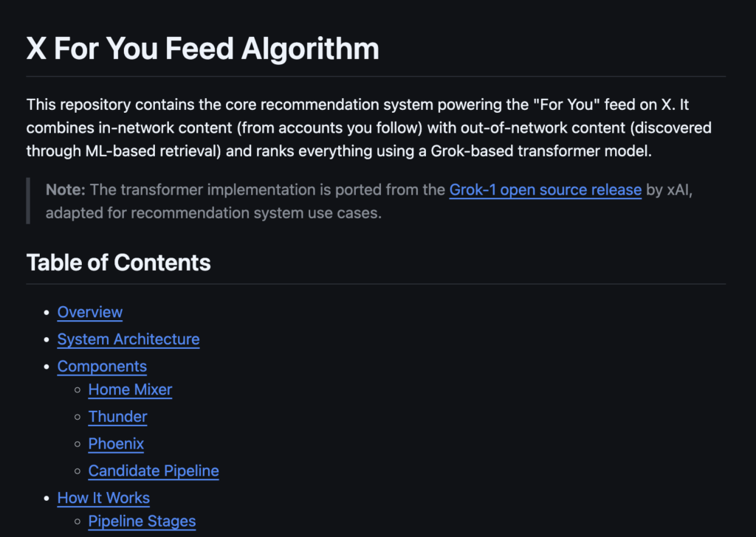756x537 pixels.
Task: Click the bold Note: label
Action: 65,190
